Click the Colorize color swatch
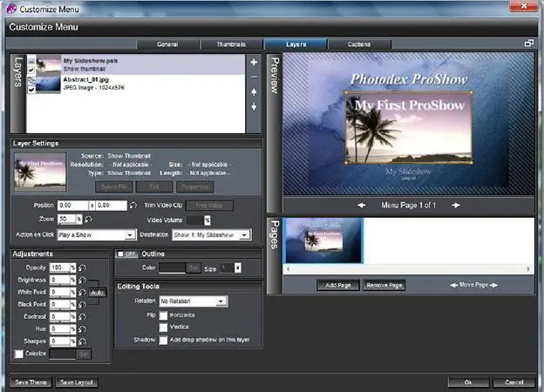Viewport: 544px width, 392px height. (63, 354)
